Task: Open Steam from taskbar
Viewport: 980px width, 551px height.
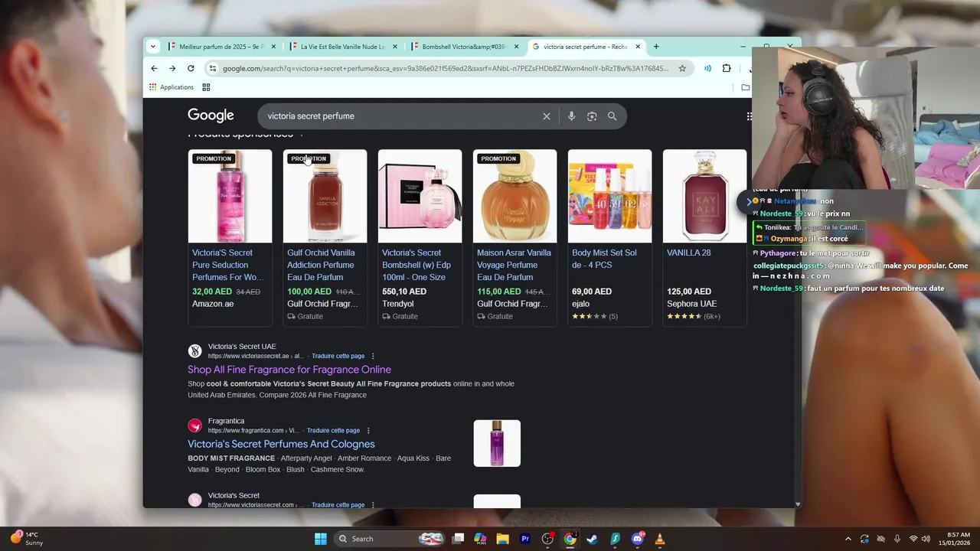Action: coord(592,539)
